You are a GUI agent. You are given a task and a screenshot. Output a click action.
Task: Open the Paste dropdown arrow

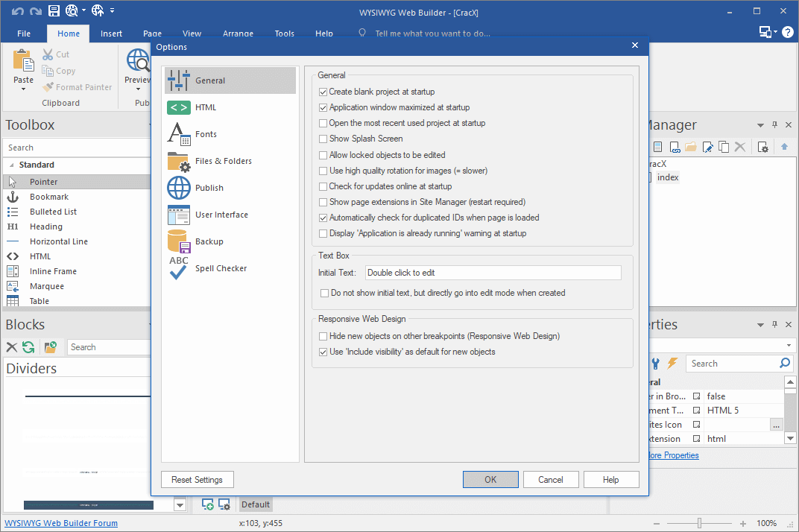click(23, 89)
